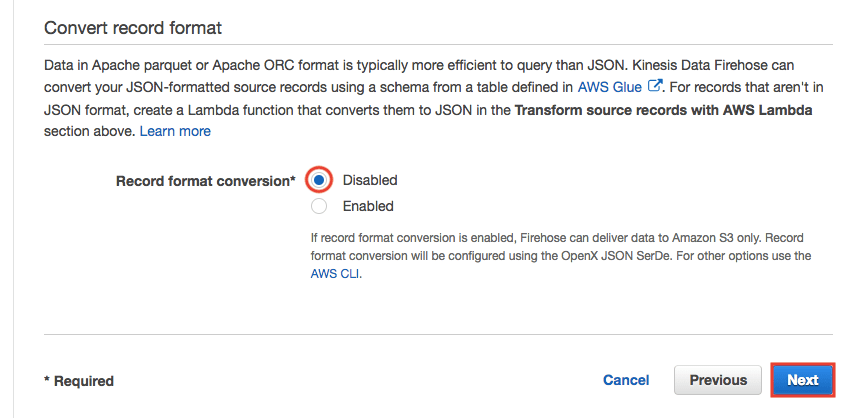Click the "Enabled" option label text

[x=368, y=206]
